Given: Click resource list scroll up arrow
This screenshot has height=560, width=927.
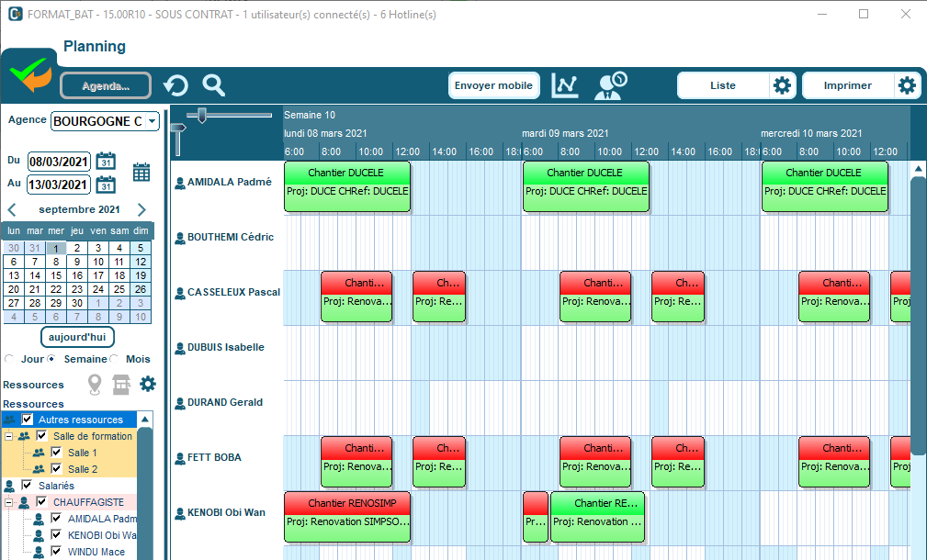Looking at the screenshot, I should point(145,420).
